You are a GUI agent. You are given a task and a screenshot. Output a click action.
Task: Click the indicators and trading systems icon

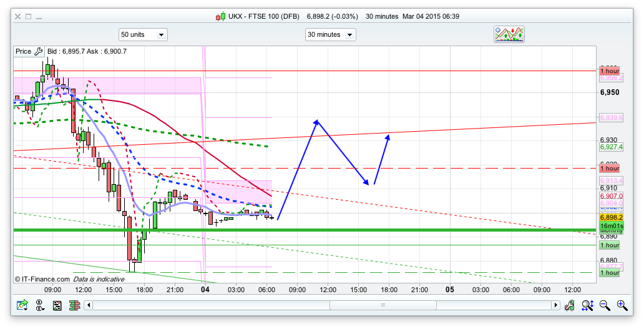[x=509, y=34]
